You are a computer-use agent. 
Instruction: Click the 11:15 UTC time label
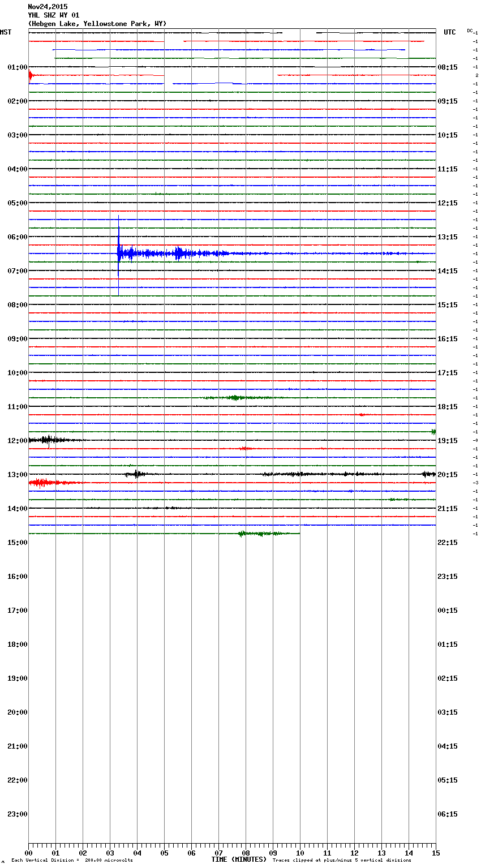point(448,169)
